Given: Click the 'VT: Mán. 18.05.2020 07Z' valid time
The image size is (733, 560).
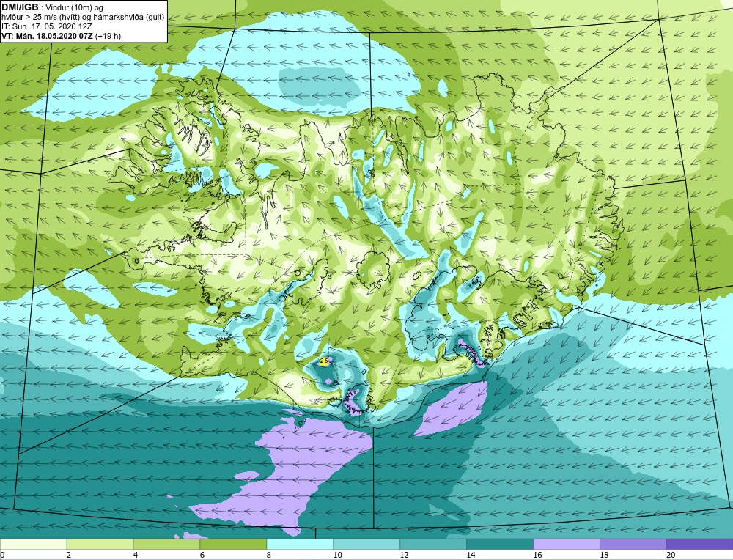Looking at the screenshot, I should point(62,36).
